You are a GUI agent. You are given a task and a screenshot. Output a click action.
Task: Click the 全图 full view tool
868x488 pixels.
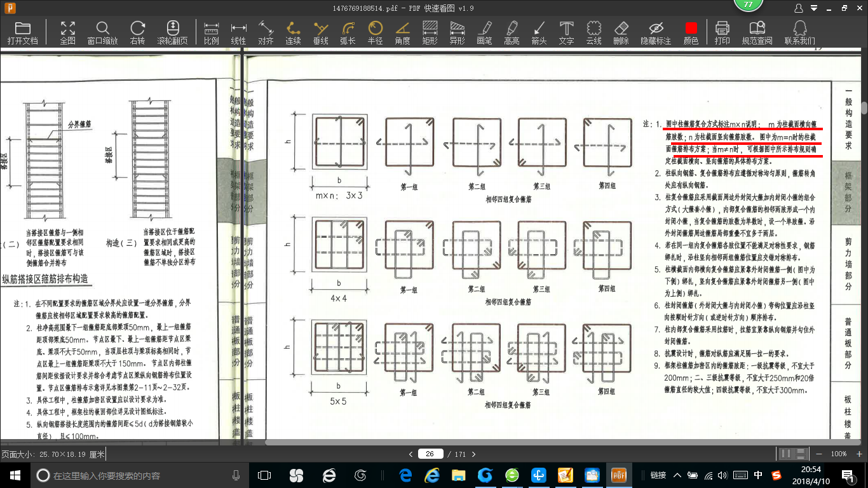tap(67, 32)
